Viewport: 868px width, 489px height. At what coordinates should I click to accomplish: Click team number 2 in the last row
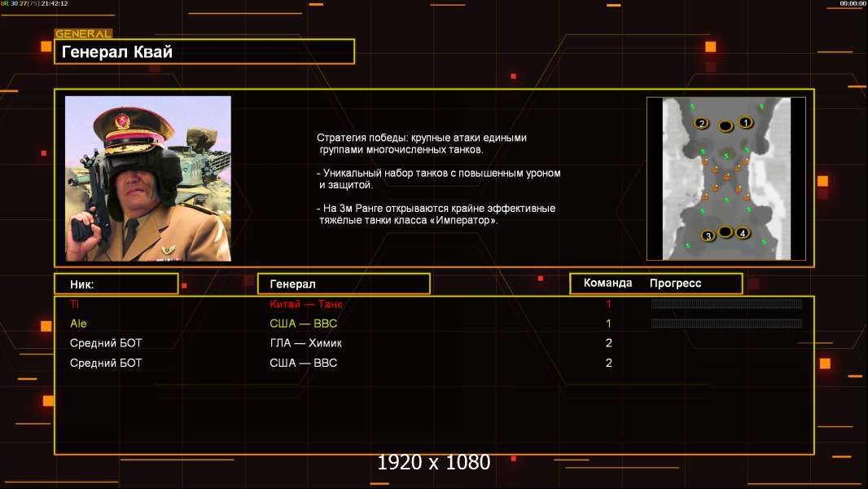click(608, 363)
